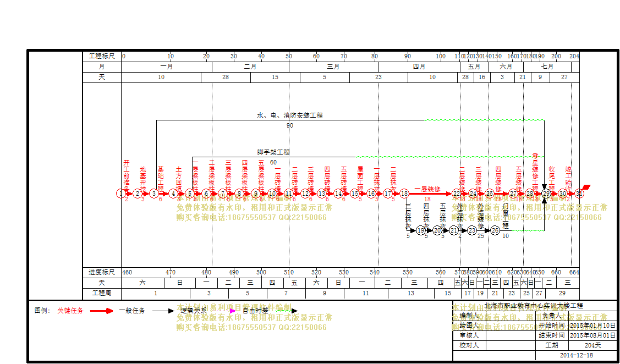Click the 五月 month cell
This screenshot has height=364, width=620.
coord(474,67)
